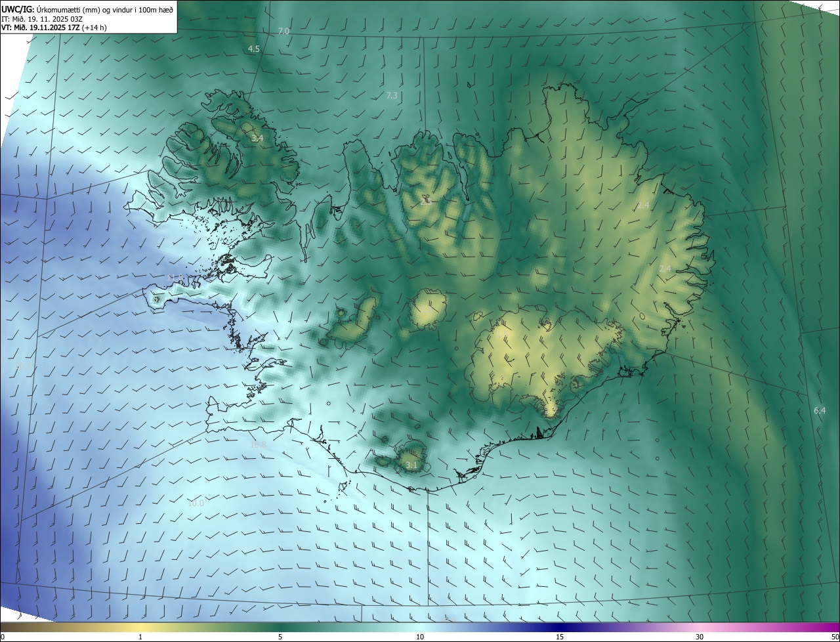Click the '10.0' value over the southwest ocean
The height and width of the screenshot is (642, 840).
pos(196,503)
